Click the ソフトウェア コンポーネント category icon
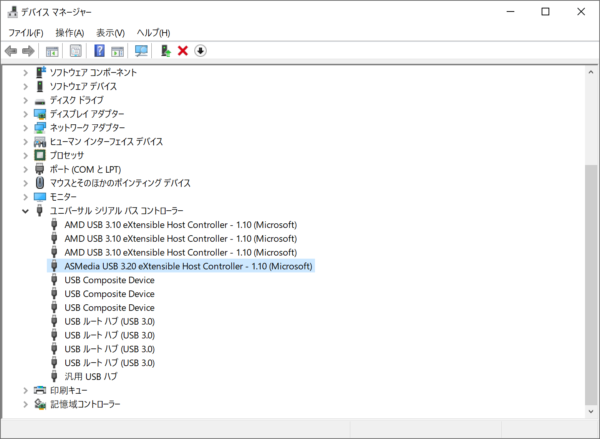The image size is (600, 439). point(40,72)
